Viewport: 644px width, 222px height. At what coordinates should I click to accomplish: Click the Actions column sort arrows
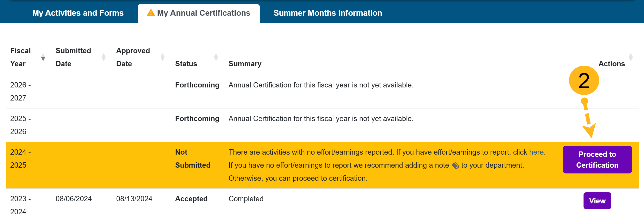[630, 57]
